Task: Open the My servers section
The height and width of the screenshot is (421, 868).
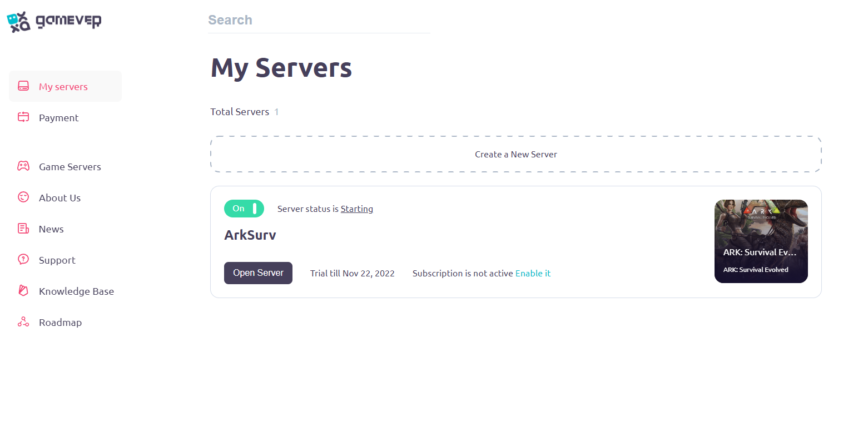Action: (63, 86)
